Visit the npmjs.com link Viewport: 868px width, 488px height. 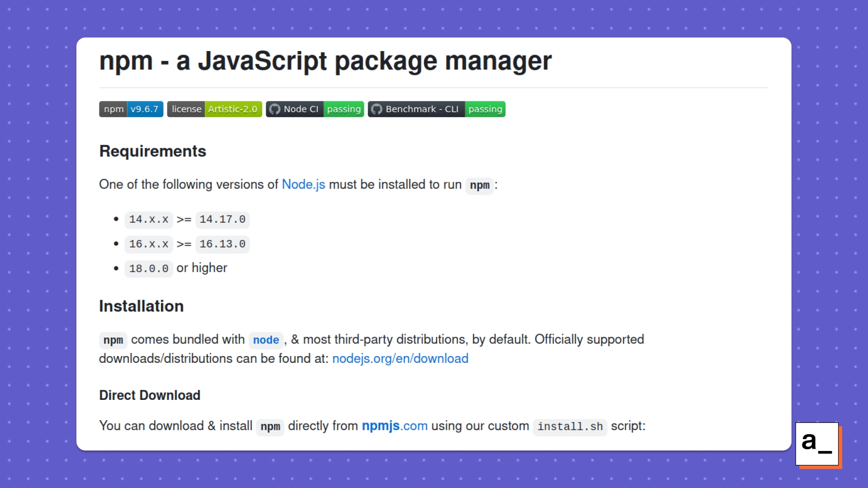tap(395, 426)
